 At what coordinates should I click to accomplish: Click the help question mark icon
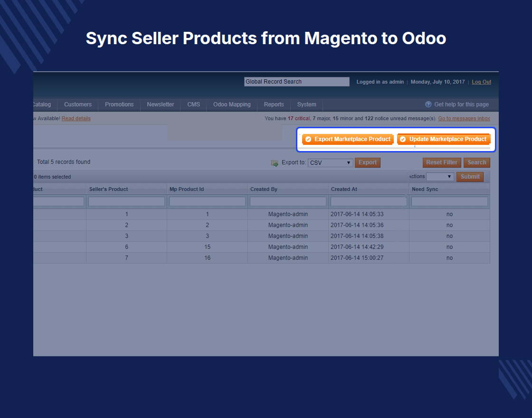(x=428, y=104)
